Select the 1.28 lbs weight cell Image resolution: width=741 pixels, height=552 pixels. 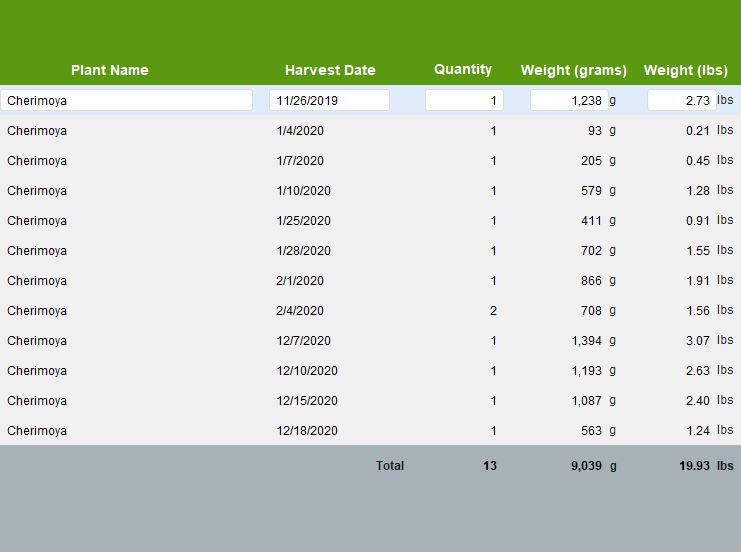(x=698, y=190)
